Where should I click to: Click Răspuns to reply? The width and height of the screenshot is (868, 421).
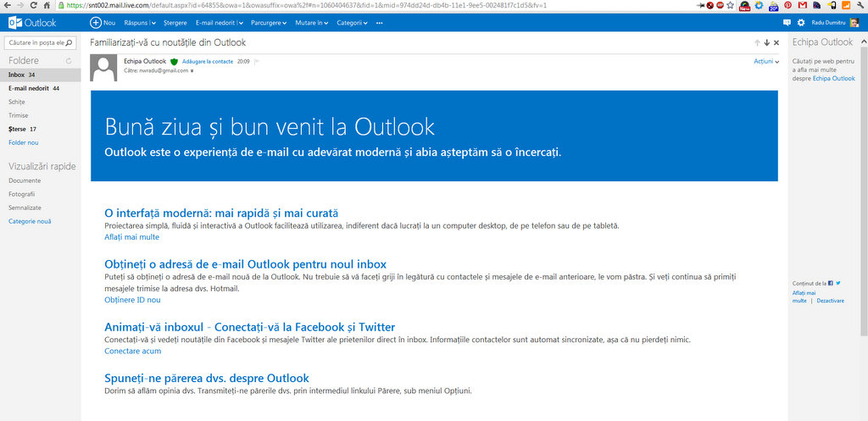pos(136,23)
